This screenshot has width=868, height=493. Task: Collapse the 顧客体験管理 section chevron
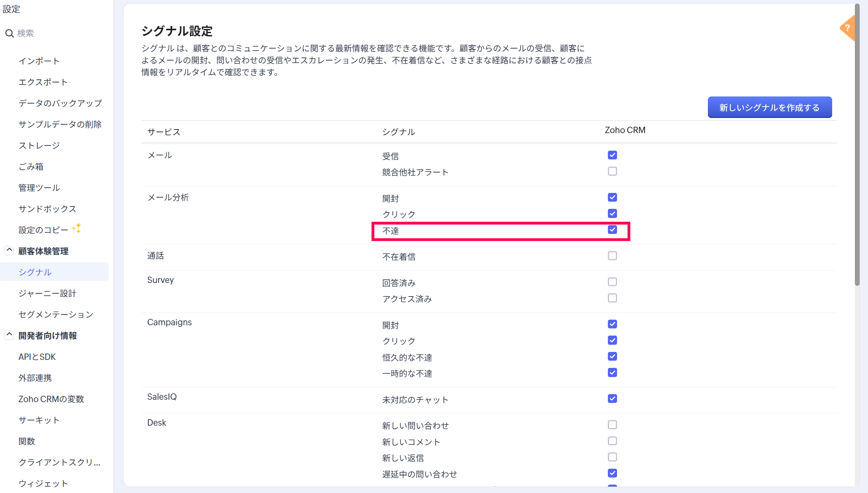tap(9, 250)
